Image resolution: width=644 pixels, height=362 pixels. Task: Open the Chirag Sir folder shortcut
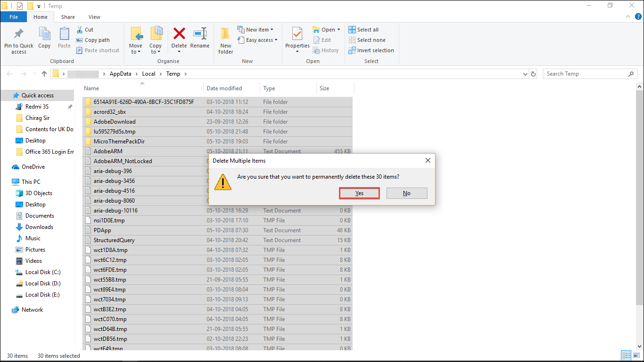coord(37,118)
